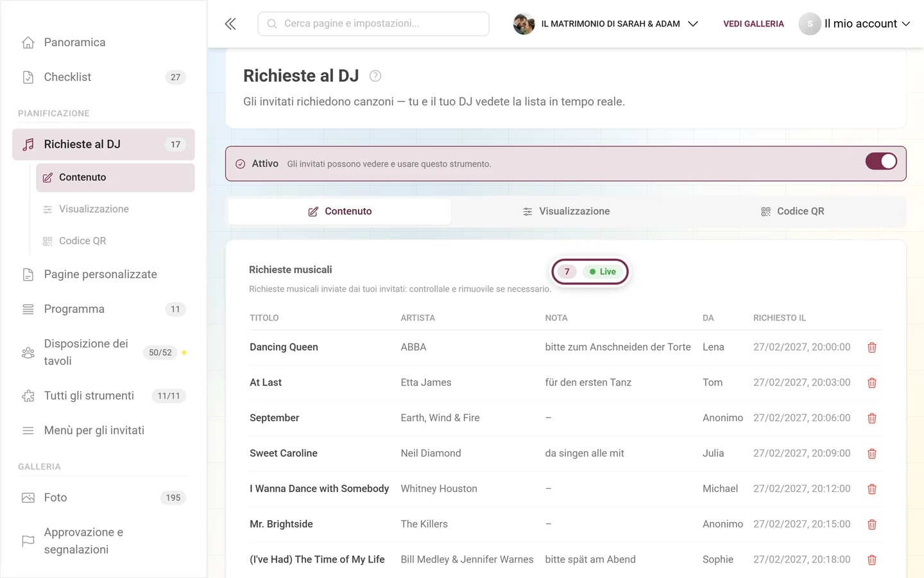Image resolution: width=924 pixels, height=578 pixels.
Task: Click the Live status badge
Action: pyautogui.click(x=603, y=272)
